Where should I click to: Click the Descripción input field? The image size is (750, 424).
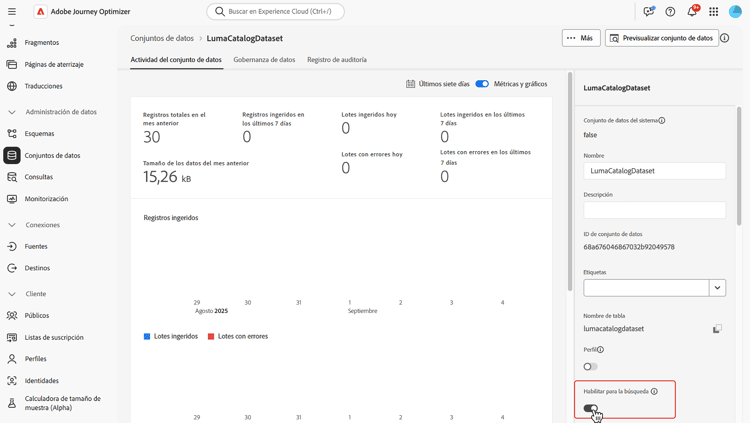click(654, 210)
